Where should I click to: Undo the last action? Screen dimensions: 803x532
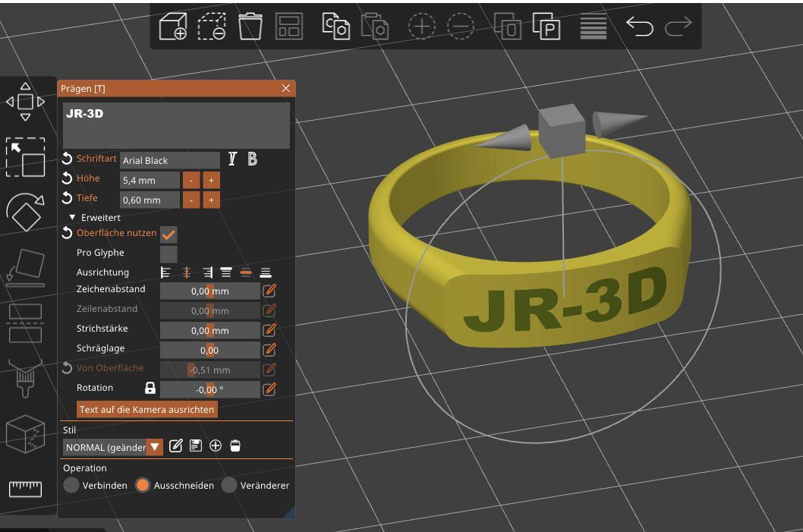pyautogui.click(x=640, y=26)
